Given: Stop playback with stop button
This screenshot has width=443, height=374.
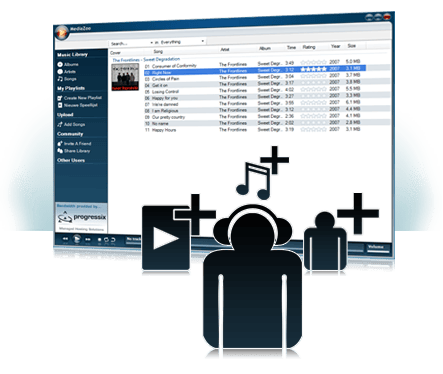Looking at the screenshot, I should pyautogui.click(x=99, y=240).
